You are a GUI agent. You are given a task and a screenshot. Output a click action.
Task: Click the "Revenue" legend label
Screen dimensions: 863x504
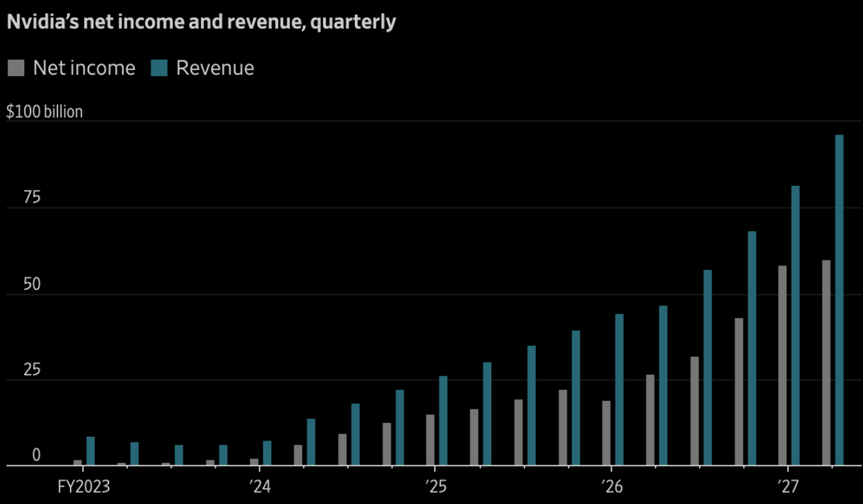tap(215, 68)
